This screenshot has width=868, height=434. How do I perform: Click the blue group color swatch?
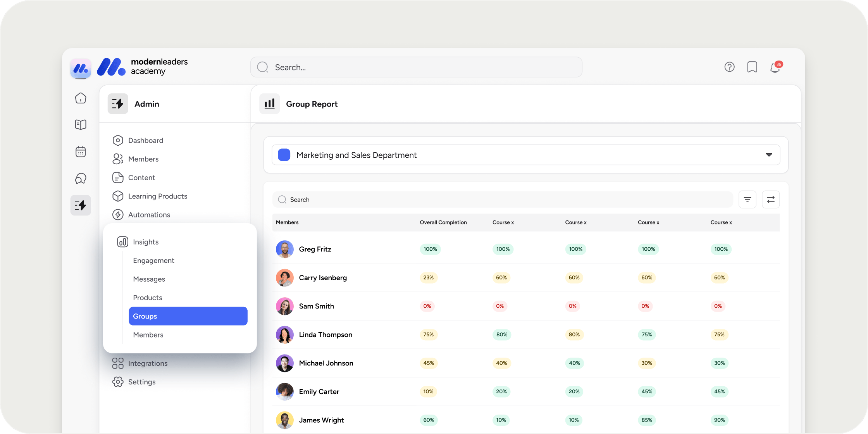coord(284,155)
